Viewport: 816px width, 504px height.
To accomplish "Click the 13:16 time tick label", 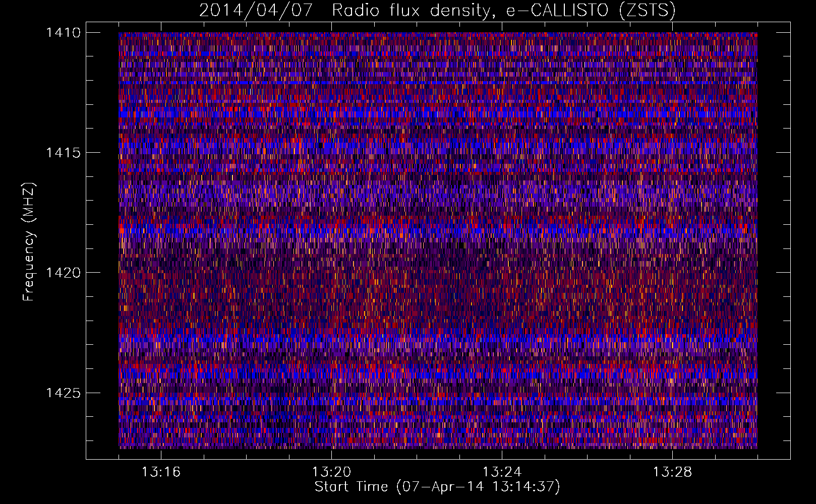I will click(161, 472).
